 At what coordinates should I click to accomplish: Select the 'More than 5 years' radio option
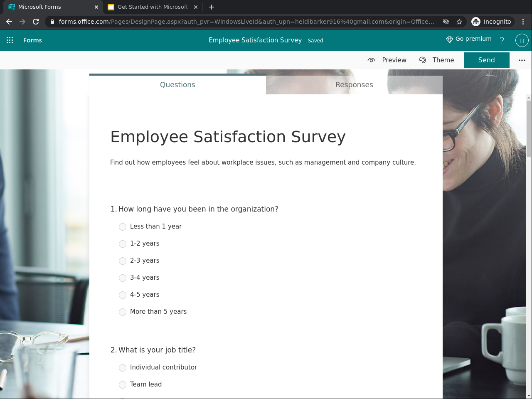[123, 312]
